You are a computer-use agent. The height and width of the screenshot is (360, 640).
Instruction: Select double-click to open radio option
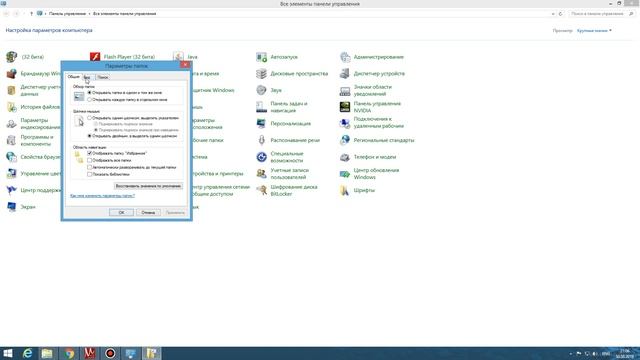tap(89, 136)
